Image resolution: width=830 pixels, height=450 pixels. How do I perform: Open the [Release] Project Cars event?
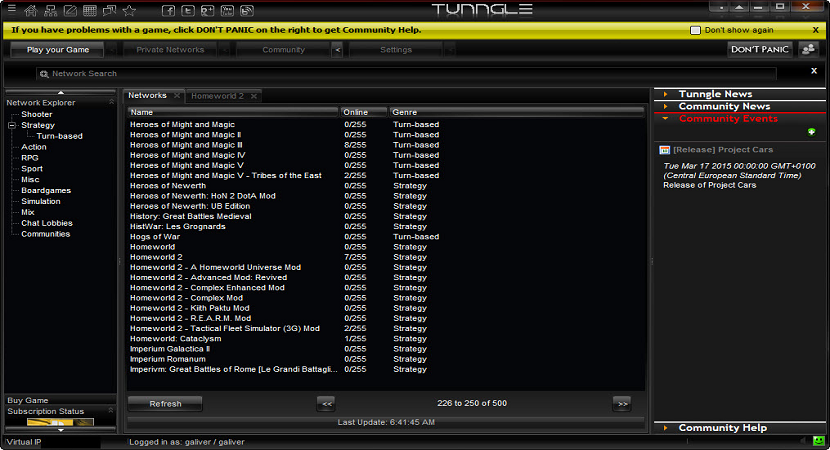(x=723, y=150)
